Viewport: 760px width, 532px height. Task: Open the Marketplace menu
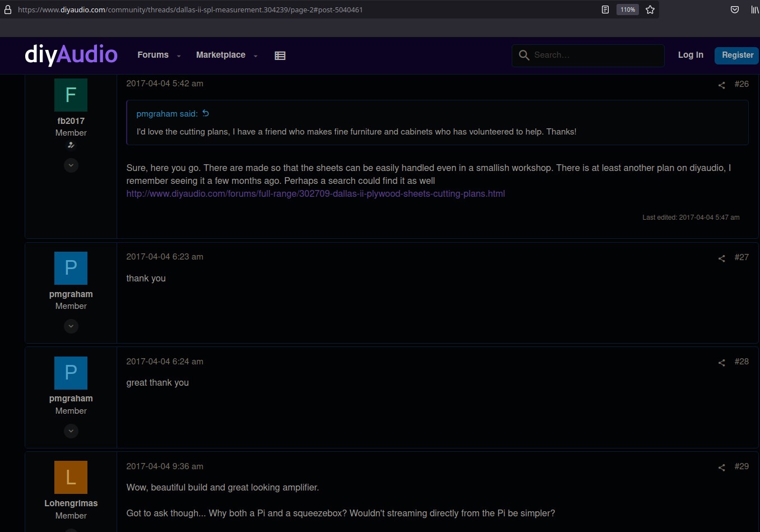pyautogui.click(x=221, y=55)
